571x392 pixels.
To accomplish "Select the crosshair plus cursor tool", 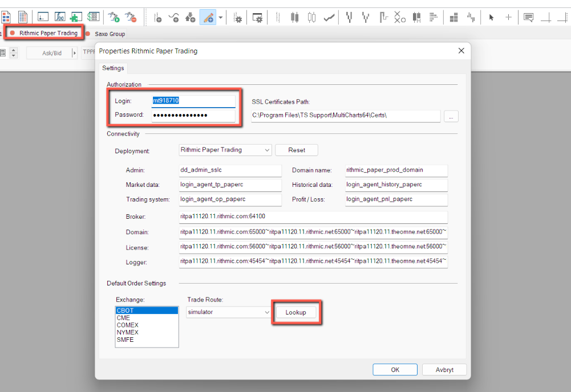I will [508, 17].
